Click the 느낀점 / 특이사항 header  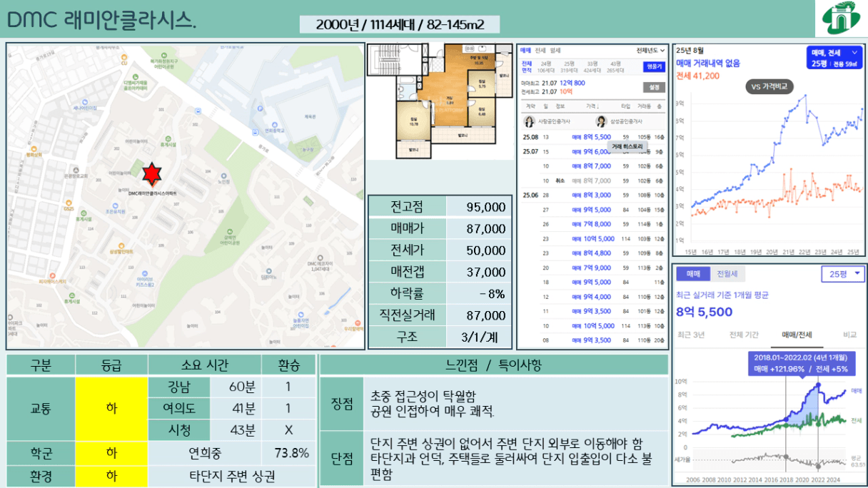point(493,365)
